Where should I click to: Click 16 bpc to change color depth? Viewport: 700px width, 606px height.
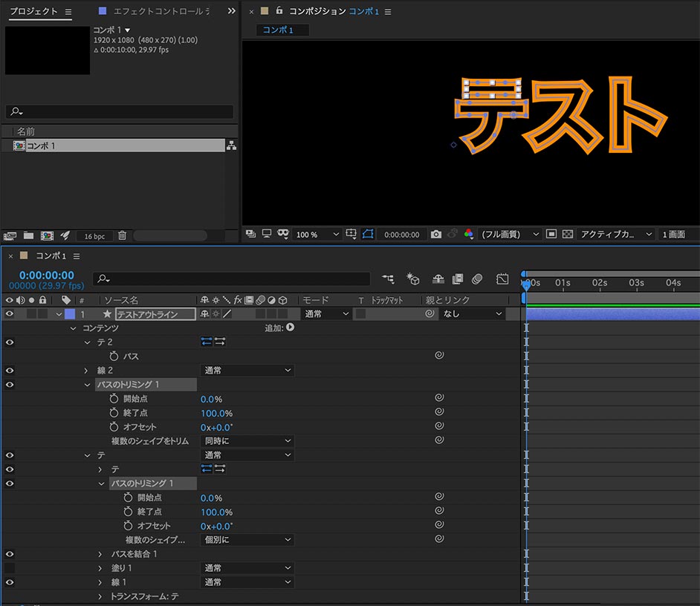[x=94, y=235]
